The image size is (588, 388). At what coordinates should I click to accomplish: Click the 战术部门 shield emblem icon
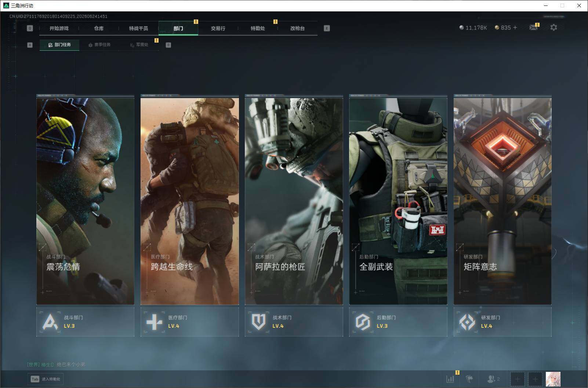[x=258, y=322]
